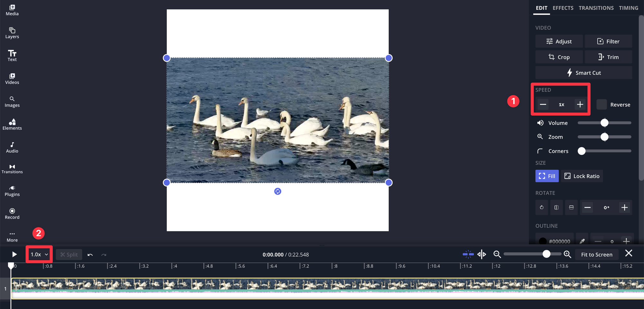This screenshot has width=644, height=309.
Task: Enable the Reverse checkbox
Action: tap(601, 105)
